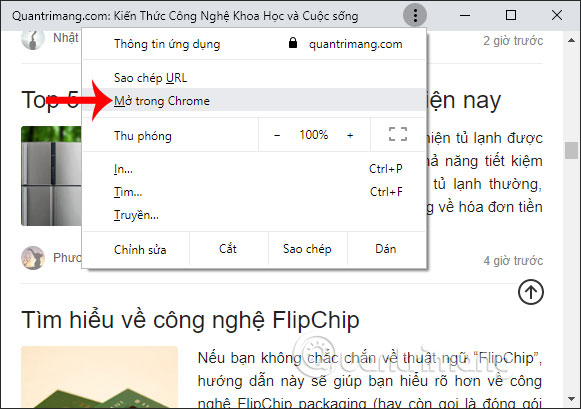Click the author avatar next to 'Phưc'
The image size is (581, 409).
pyautogui.click(x=33, y=257)
